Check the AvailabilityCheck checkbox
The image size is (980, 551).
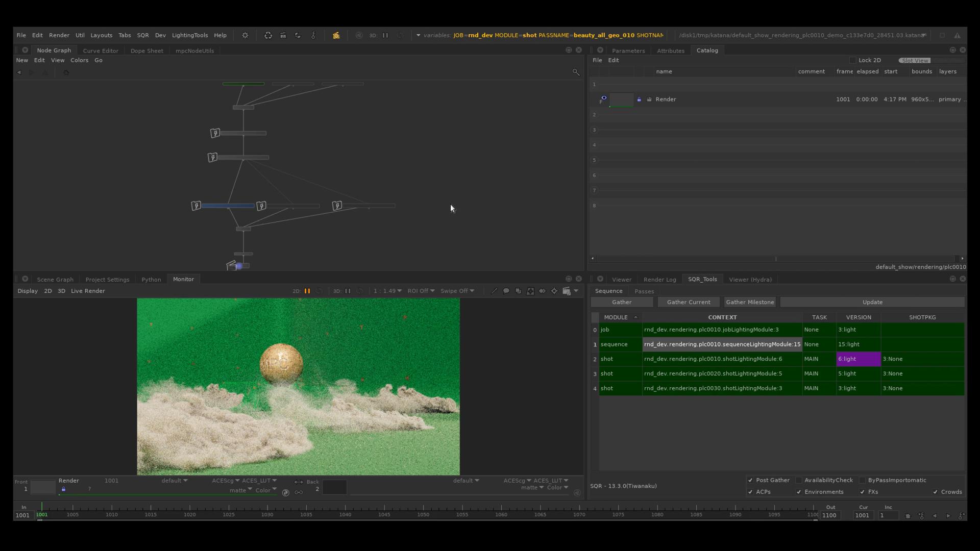tap(799, 480)
